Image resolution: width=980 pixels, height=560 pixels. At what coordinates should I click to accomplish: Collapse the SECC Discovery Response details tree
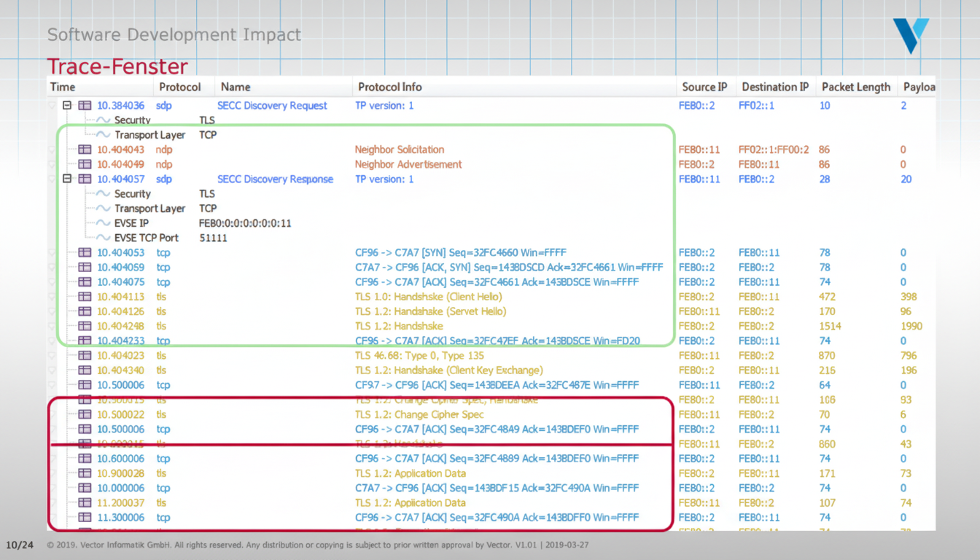point(66,179)
